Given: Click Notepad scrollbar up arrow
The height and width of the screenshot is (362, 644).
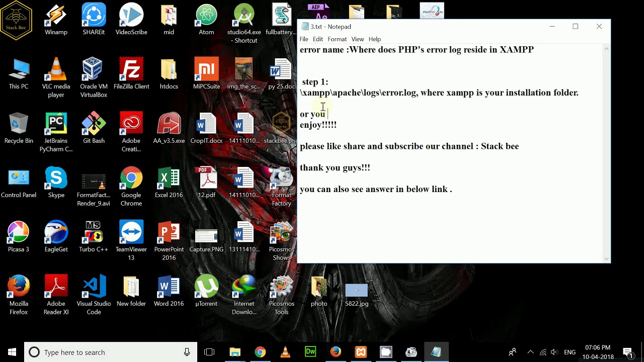Looking at the screenshot, I should 607,49.
